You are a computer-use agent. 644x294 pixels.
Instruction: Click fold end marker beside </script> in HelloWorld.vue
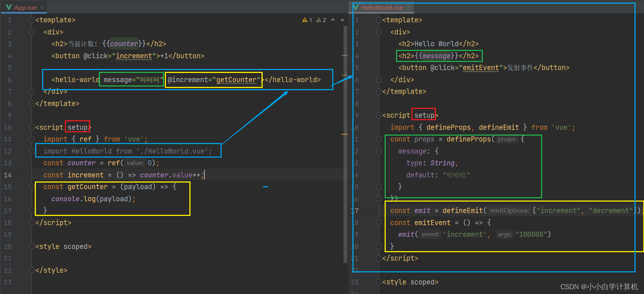coord(379,258)
